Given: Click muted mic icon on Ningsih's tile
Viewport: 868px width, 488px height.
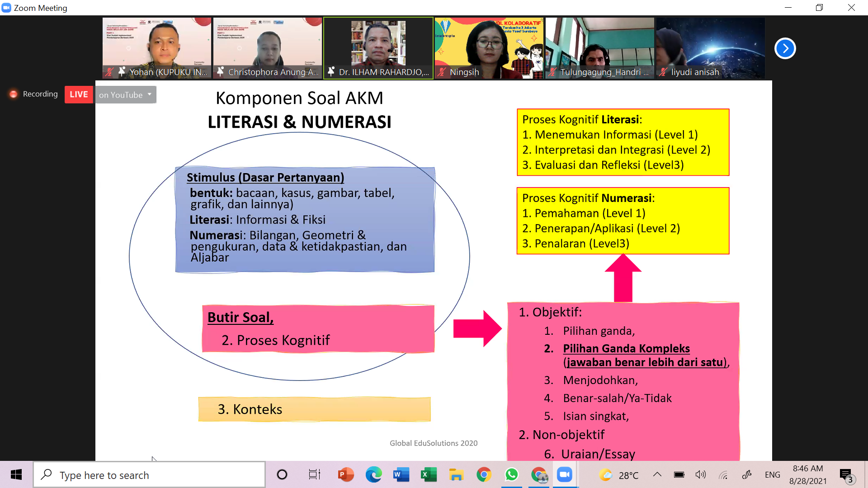Looking at the screenshot, I should click(x=442, y=72).
